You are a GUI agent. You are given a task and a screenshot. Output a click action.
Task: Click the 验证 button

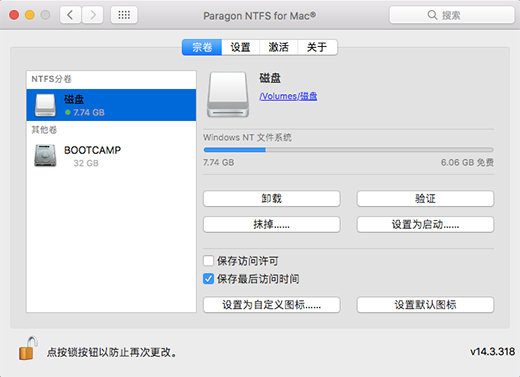click(425, 199)
